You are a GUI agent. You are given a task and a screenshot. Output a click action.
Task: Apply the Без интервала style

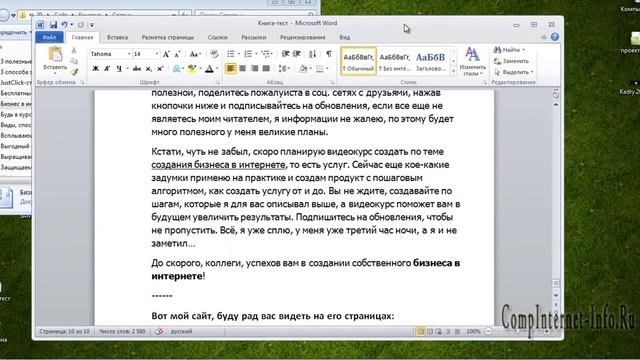tap(394, 61)
